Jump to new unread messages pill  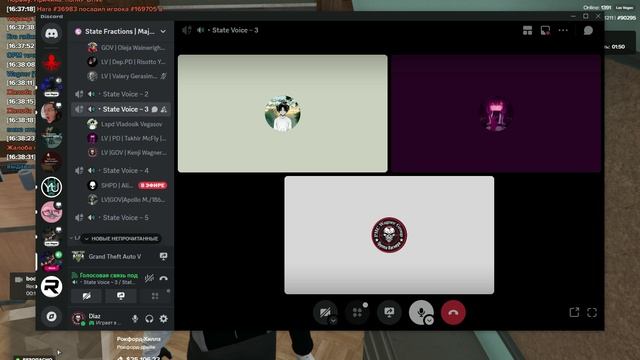pyautogui.click(x=121, y=238)
